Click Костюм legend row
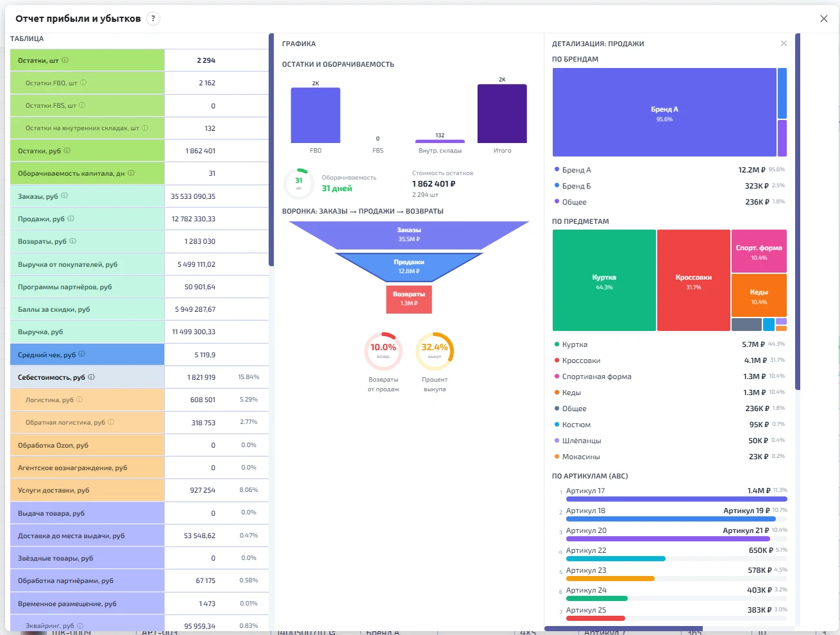 coord(669,425)
